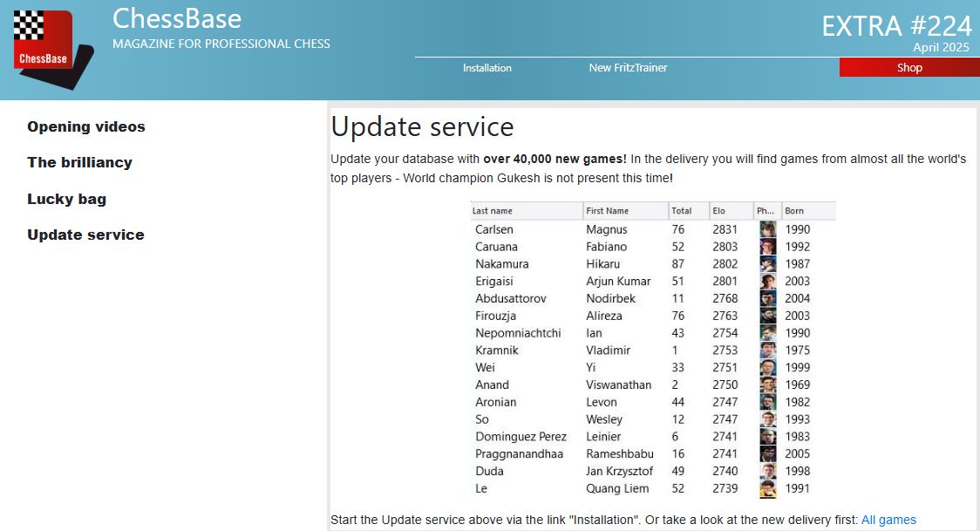The width and height of the screenshot is (980, 531).
Task: Open the New FritzTrainer menu item
Action: [628, 68]
